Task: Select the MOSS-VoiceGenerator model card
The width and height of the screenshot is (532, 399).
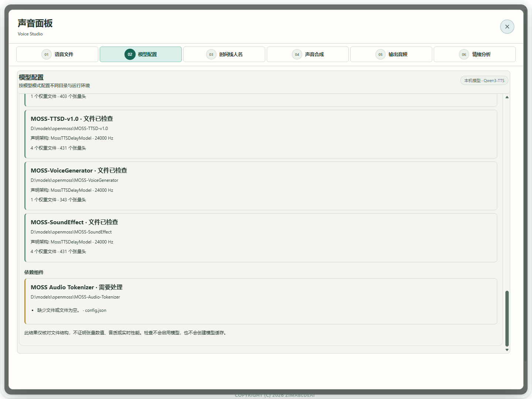Action: click(261, 186)
